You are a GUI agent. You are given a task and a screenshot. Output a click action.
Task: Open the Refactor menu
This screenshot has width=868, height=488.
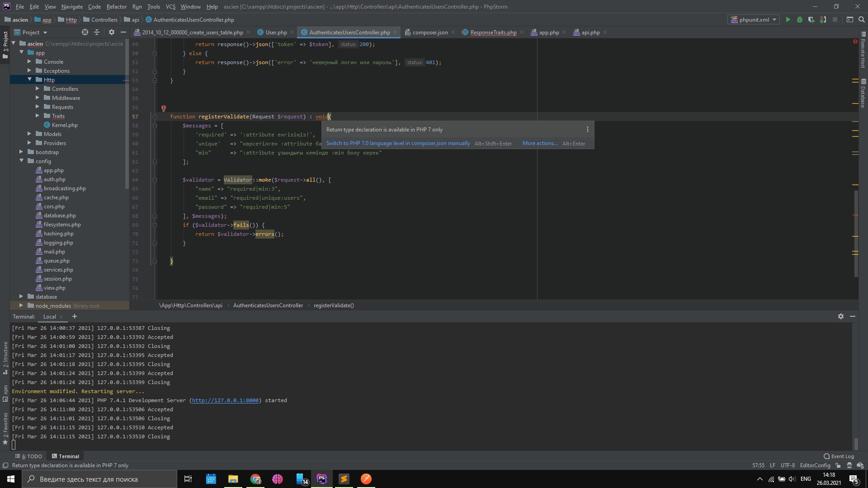pos(116,7)
